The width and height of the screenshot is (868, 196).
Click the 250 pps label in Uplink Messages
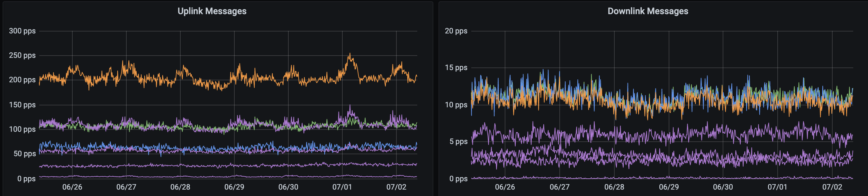pos(22,56)
